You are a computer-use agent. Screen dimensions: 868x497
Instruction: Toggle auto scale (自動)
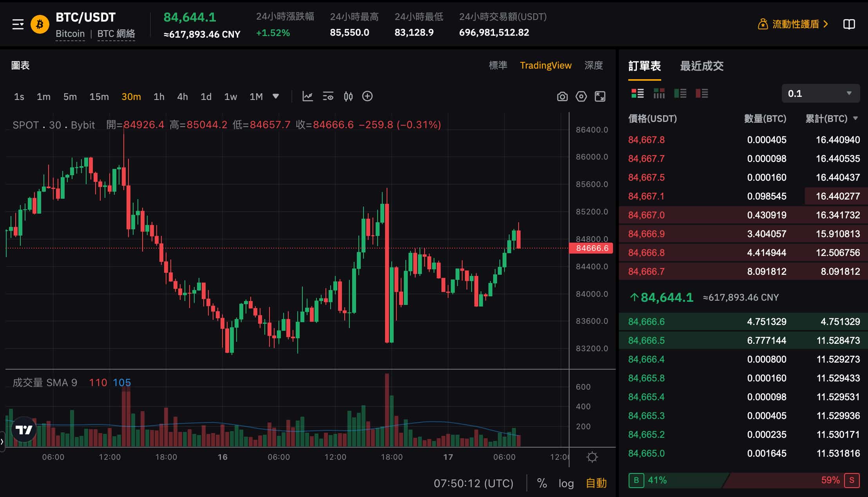coord(596,483)
